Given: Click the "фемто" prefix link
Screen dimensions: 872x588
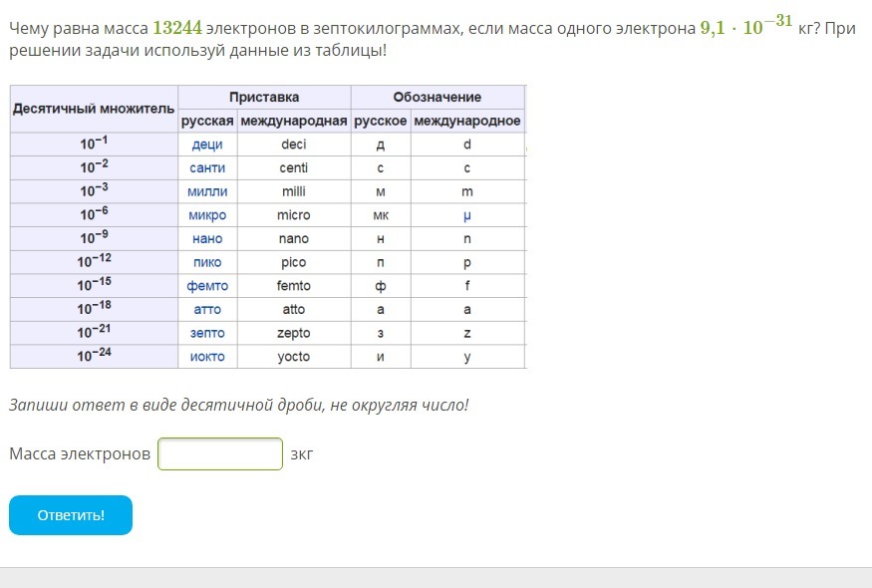Looking at the screenshot, I should pyautogui.click(x=207, y=286).
